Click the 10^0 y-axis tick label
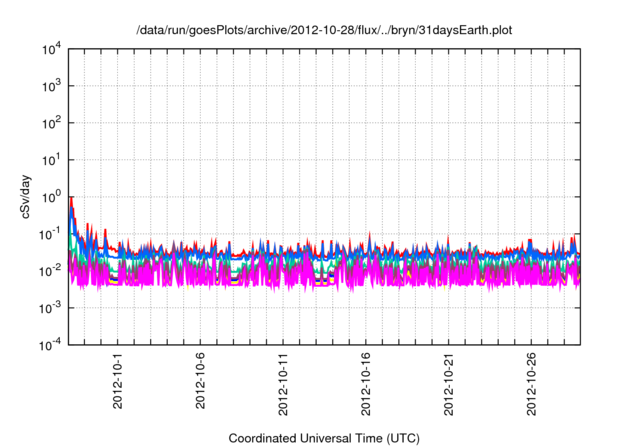The width and height of the screenshot is (640, 448). click(x=49, y=198)
